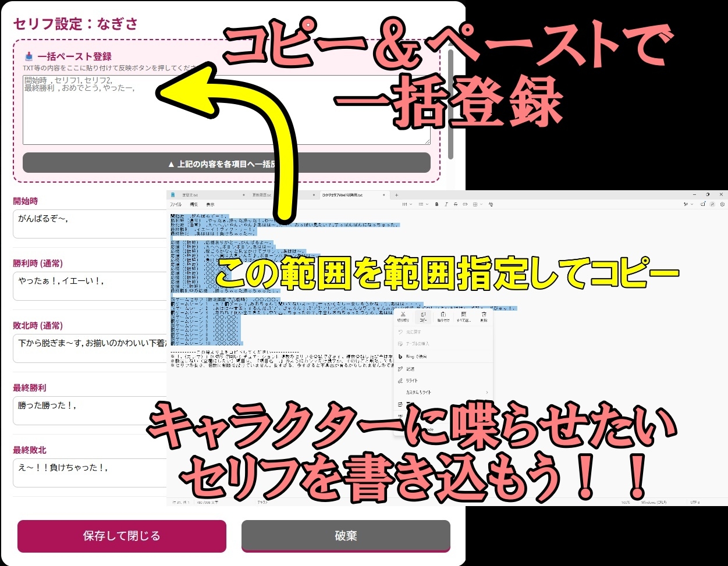Add a new Notepad tab
Screen dimensions: 728x566
tap(397, 195)
